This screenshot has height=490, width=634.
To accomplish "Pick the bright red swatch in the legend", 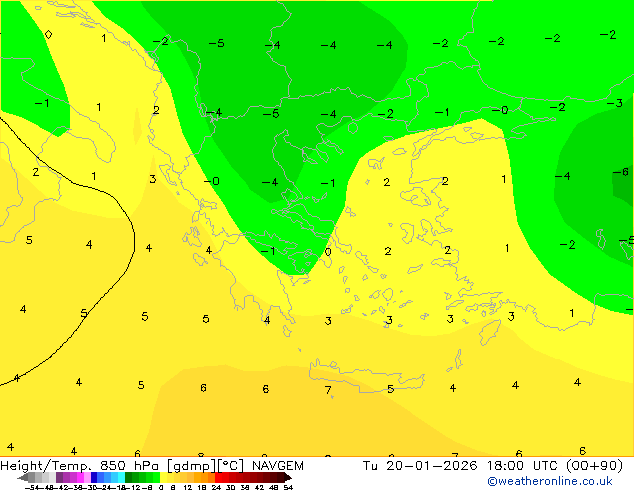I will pyautogui.click(x=218, y=477).
